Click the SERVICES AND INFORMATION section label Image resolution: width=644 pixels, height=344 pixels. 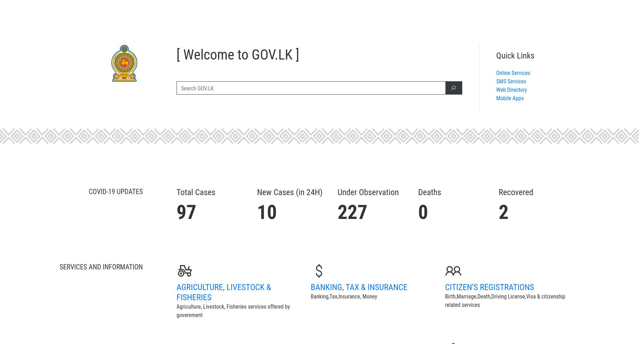[101, 267]
